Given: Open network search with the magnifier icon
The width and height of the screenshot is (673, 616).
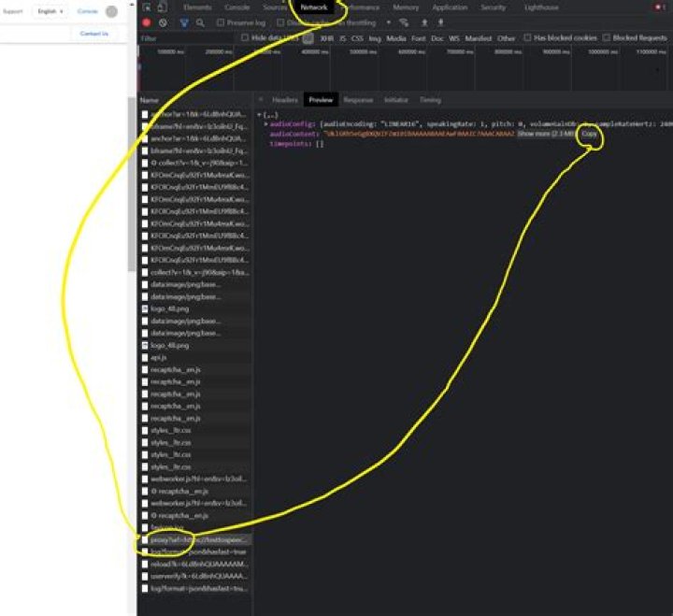Looking at the screenshot, I should pyautogui.click(x=200, y=22).
